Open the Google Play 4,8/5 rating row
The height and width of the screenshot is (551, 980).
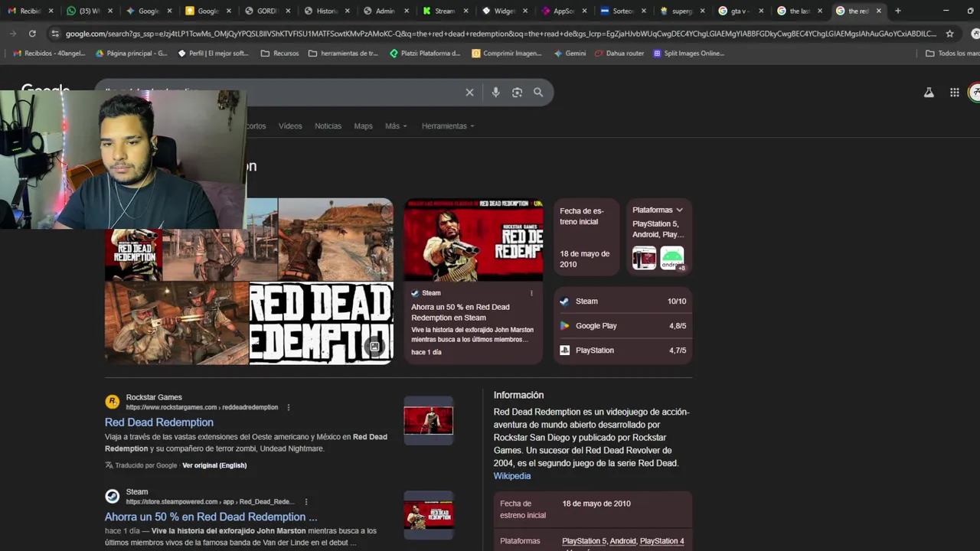point(623,326)
